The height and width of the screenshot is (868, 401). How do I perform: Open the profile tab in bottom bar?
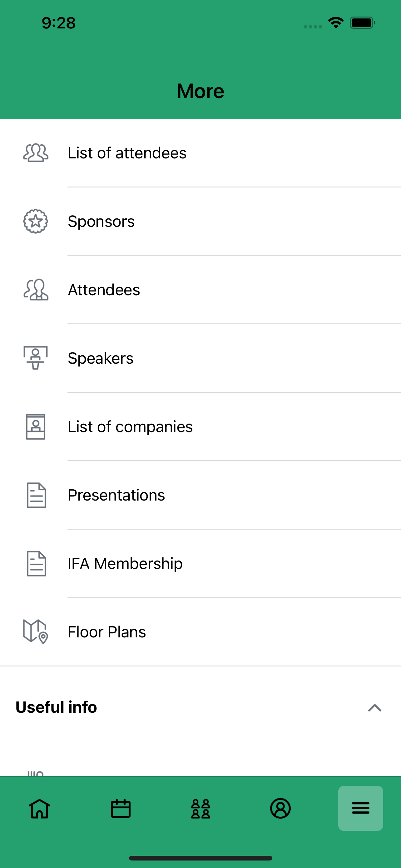pyautogui.click(x=280, y=808)
